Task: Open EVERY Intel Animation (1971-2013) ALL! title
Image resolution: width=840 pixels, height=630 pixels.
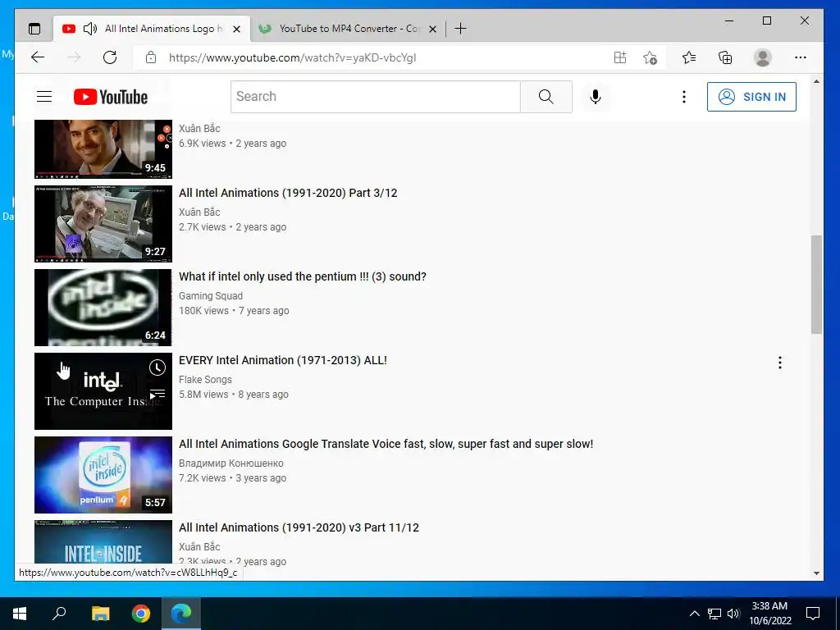Action: coord(283,360)
